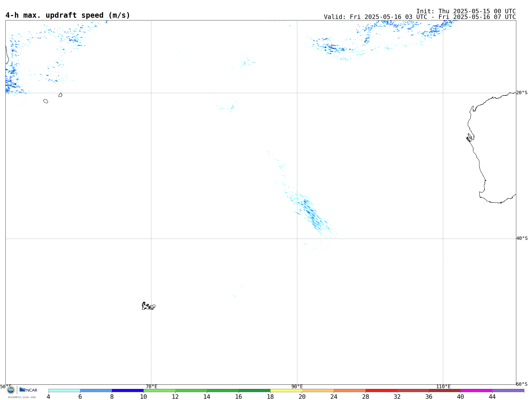
Task: Click the colorbar tick label 44
Action: click(x=492, y=397)
